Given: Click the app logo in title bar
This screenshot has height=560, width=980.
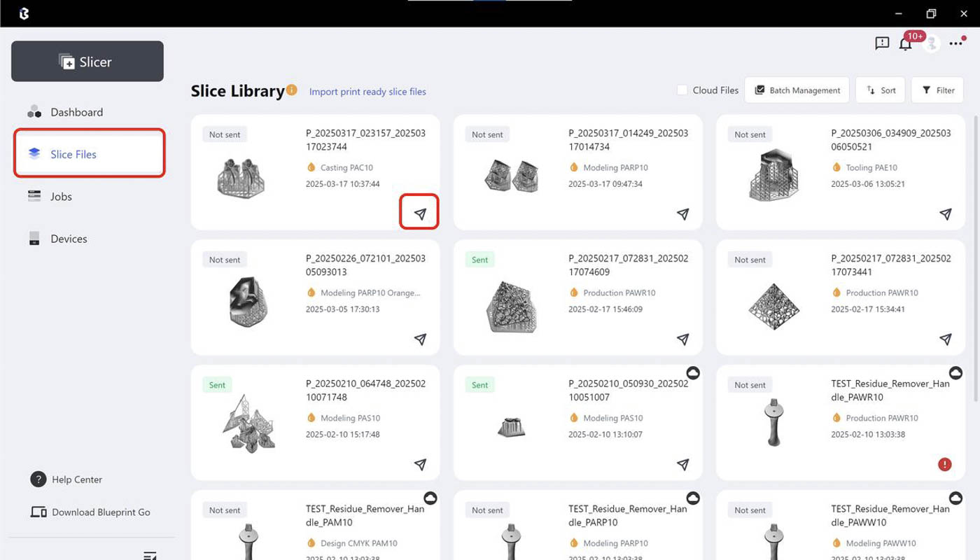Looking at the screenshot, I should click(x=24, y=13).
